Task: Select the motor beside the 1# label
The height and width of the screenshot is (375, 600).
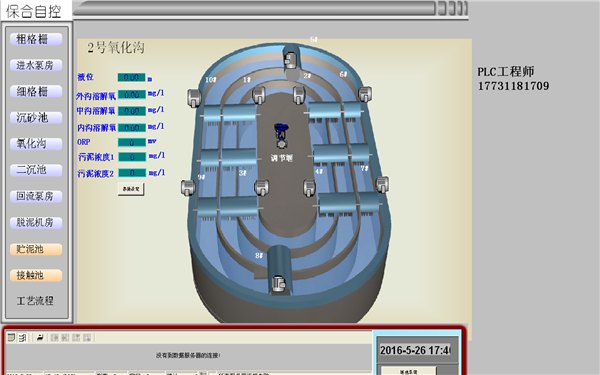Action: click(x=259, y=95)
